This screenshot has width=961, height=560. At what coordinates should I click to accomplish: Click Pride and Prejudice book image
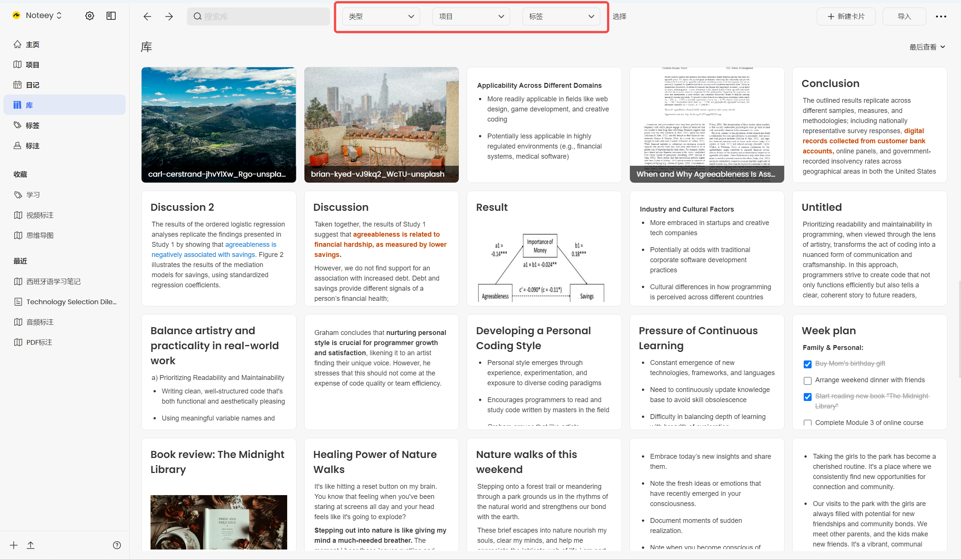218,522
